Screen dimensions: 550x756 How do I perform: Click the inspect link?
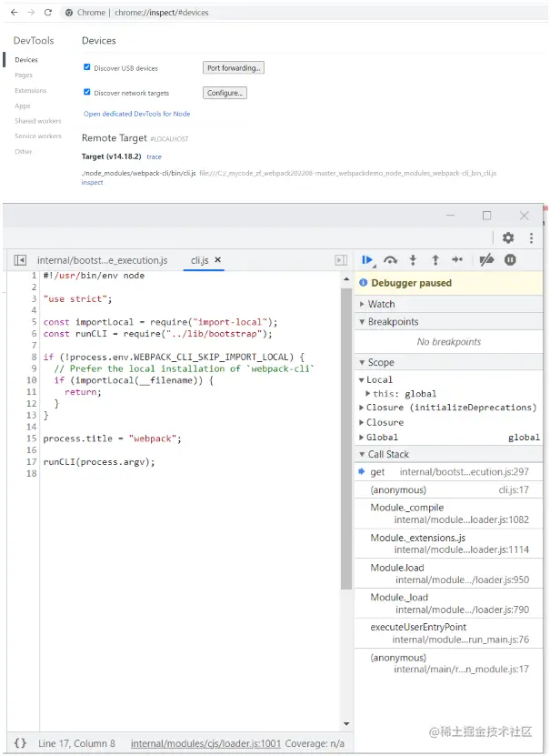pos(92,182)
